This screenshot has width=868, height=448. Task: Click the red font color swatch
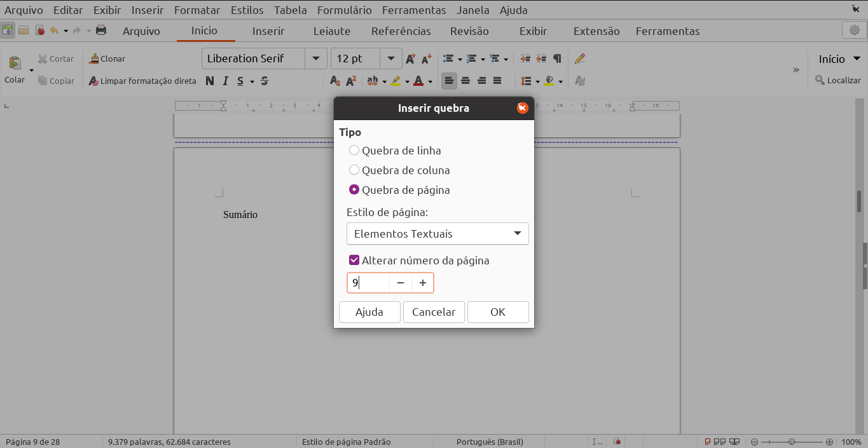coord(418,81)
